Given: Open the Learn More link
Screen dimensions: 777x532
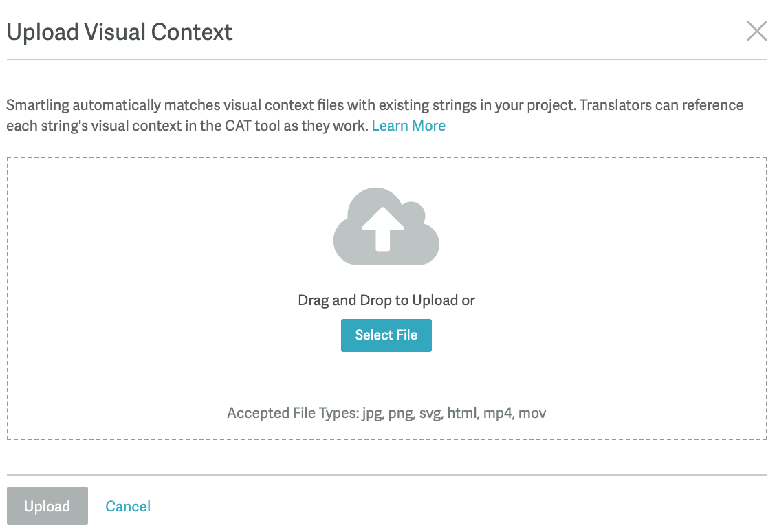Looking at the screenshot, I should (408, 126).
